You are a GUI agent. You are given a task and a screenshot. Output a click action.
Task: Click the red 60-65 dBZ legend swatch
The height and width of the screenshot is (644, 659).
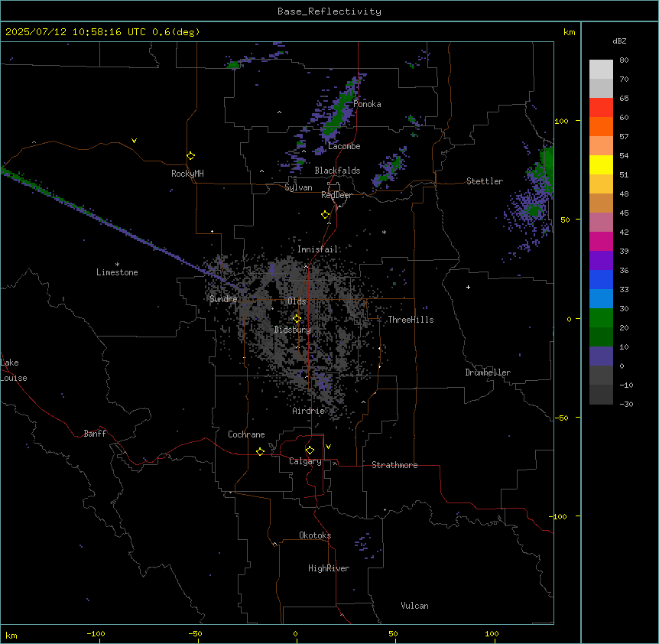(x=601, y=108)
